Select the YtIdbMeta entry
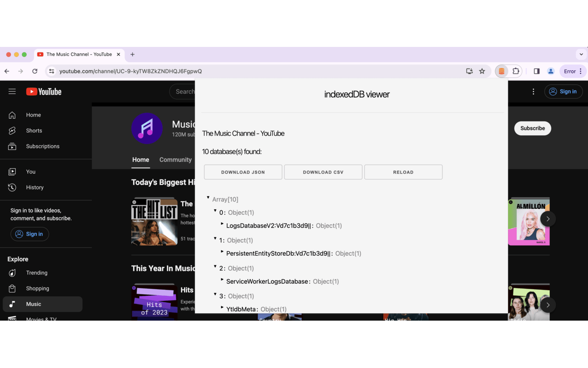Image resolution: width=588 pixels, height=368 pixels. click(x=242, y=309)
